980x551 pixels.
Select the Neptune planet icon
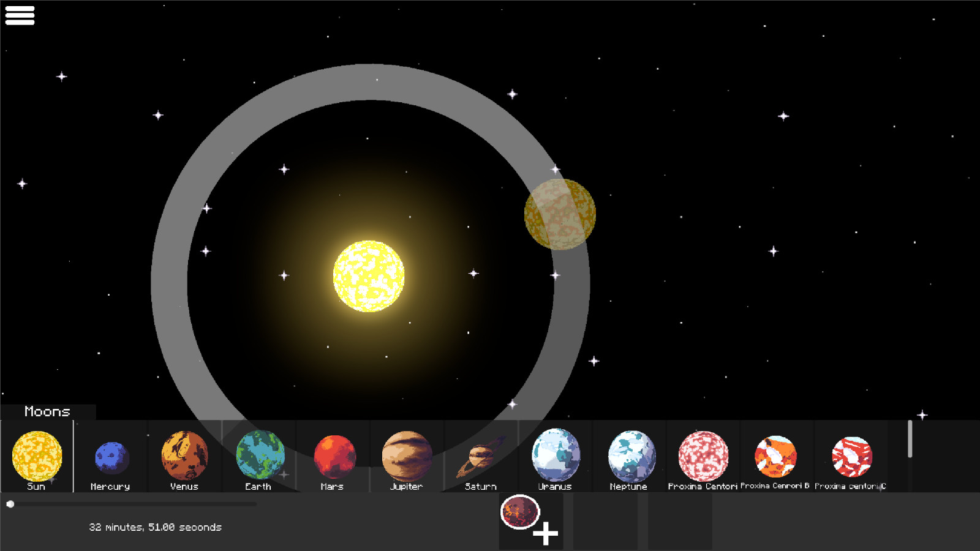tap(631, 456)
